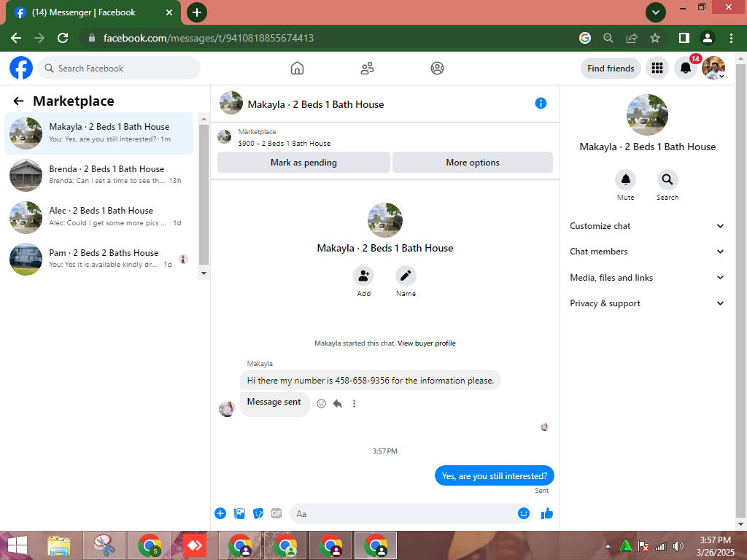The image size is (747, 560).
Task: Open Facebook home via the logo
Action: (x=21, y=68)
